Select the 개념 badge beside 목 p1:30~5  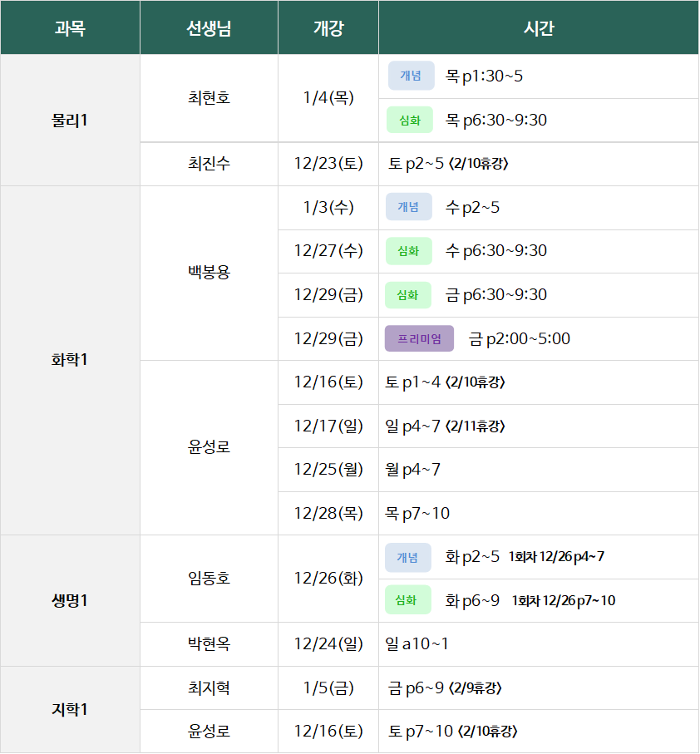click(411, 76)
